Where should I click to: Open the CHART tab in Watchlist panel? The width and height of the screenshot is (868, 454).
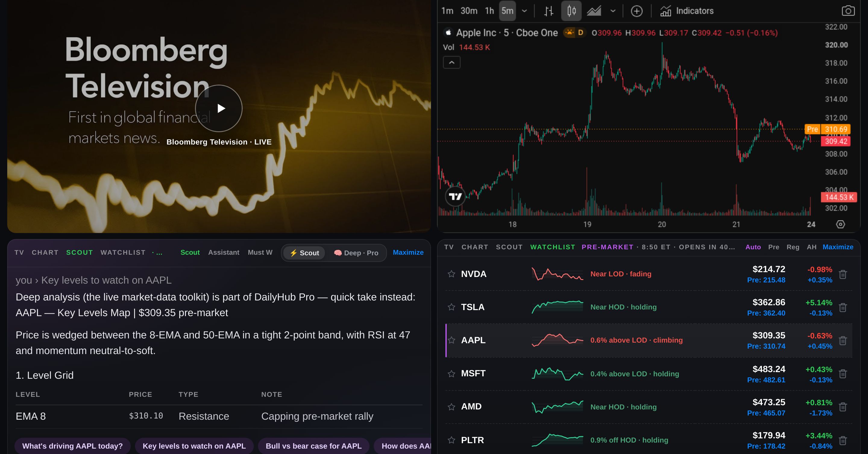coord(475,247)
